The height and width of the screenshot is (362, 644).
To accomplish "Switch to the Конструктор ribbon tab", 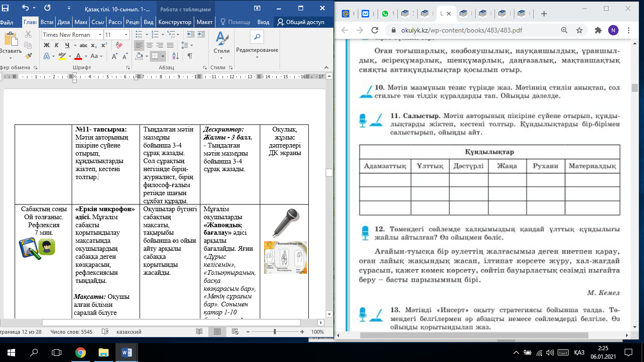I will click(175, 22).
